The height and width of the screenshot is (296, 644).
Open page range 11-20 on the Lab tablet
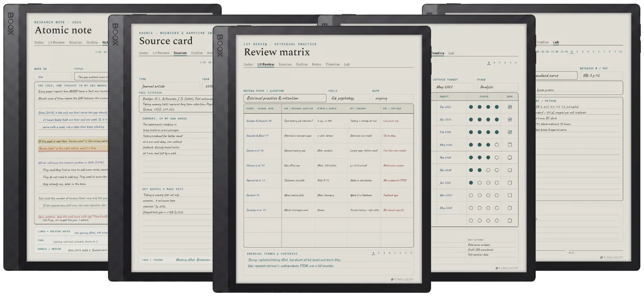[545, 51]
